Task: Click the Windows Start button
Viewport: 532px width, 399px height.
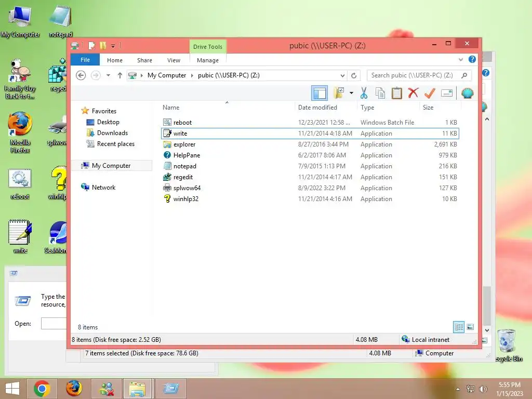Action: pyautogui.click(x=12, y=389)
